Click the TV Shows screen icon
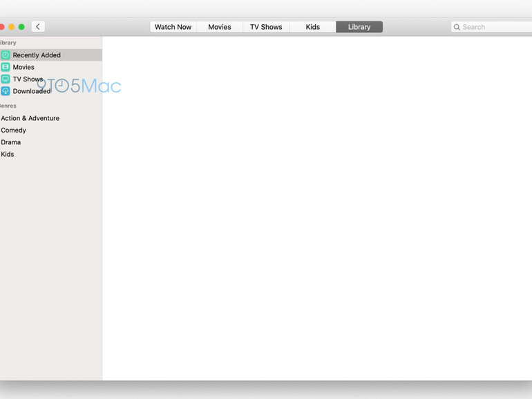The image size is (532, 399). click(6, 79)
